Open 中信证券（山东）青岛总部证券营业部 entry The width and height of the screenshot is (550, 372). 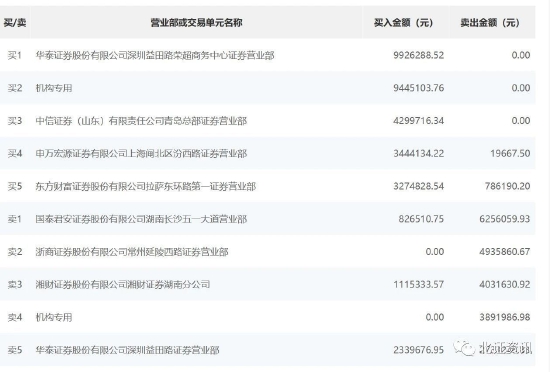tap(141, 121)
